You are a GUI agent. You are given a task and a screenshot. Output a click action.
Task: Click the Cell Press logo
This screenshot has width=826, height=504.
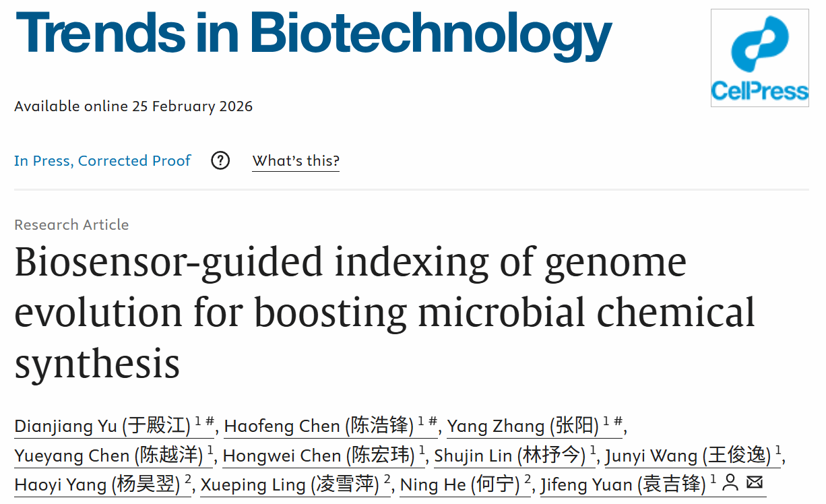coord(759,58)
